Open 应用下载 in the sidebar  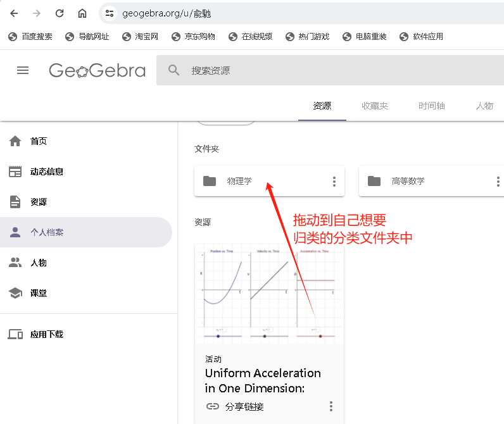tap(86, 334)
